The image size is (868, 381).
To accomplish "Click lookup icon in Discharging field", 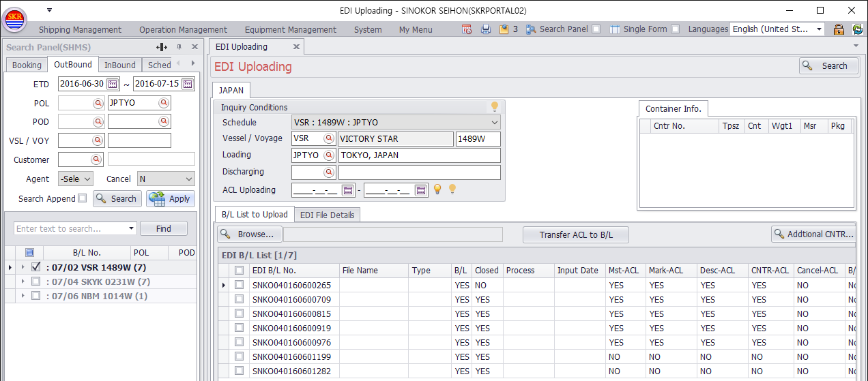I will click(329, 172).
